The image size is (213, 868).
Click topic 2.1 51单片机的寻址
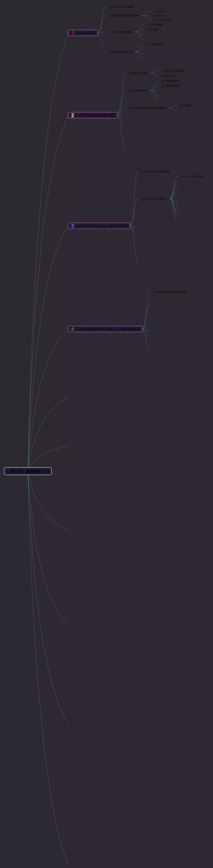(x=137, y=73)
